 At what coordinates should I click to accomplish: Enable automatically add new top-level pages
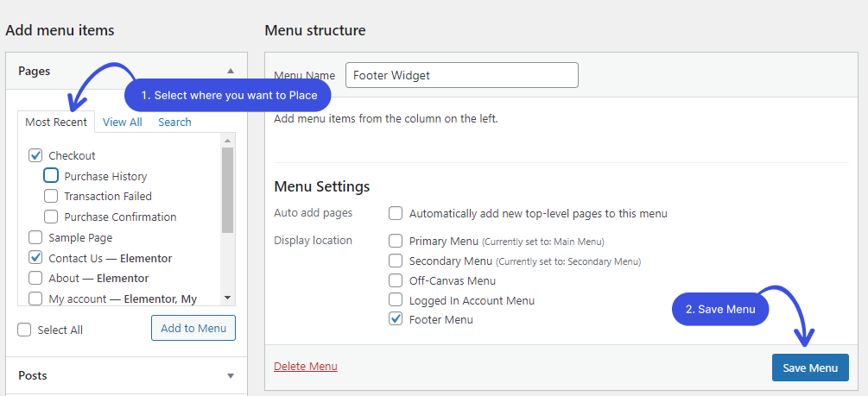tap(396, 213)
